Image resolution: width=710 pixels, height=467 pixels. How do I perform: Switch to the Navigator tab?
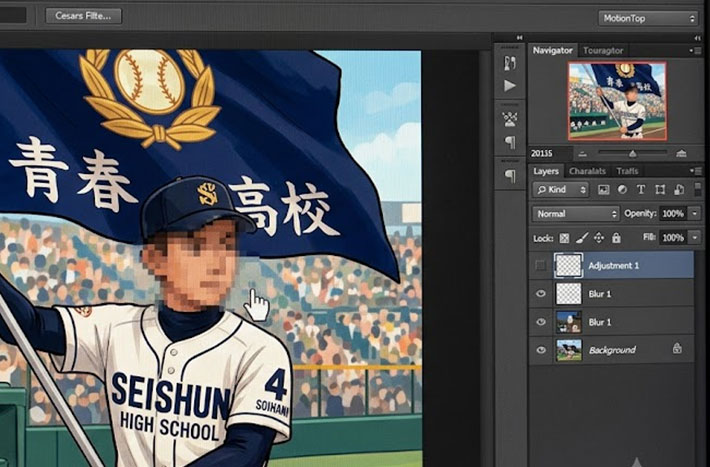click(x=552, y=50)
